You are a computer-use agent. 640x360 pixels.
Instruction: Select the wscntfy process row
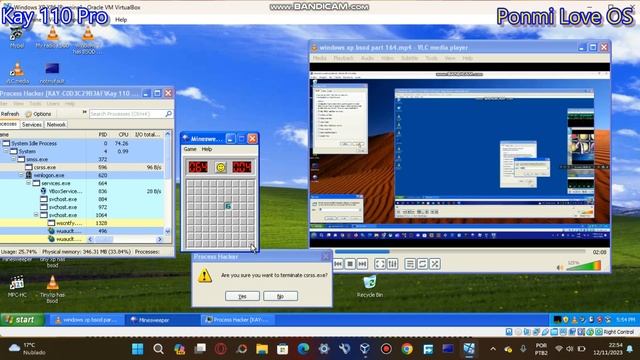pyautogui.click(x=82, y=223)
